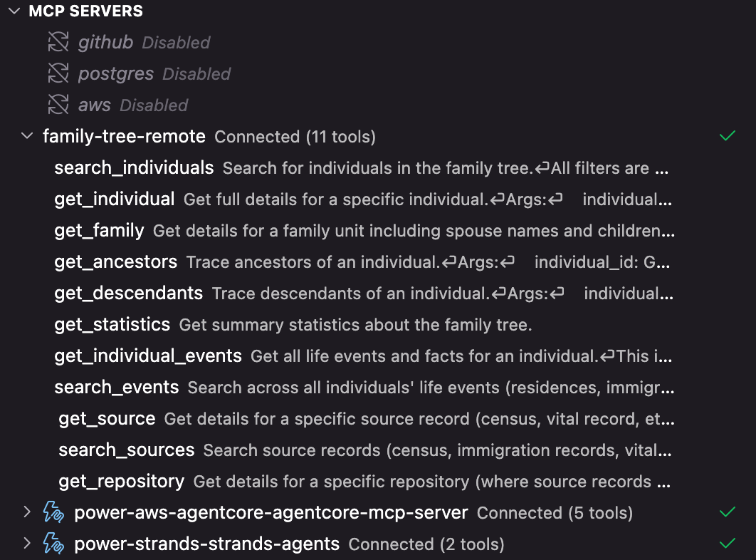Click the family-tree-remote green checkmark
This screenshot has width=756, height=560.
tap(728, 135)
